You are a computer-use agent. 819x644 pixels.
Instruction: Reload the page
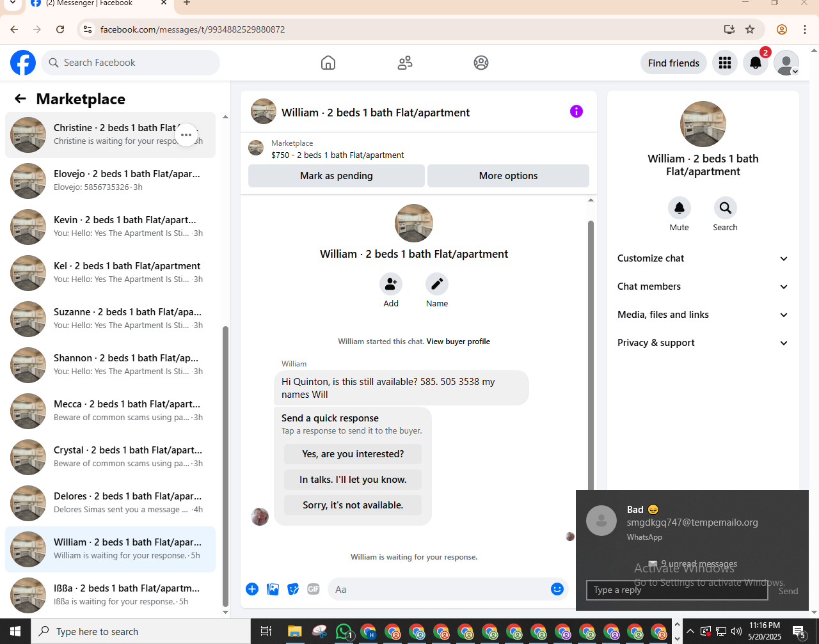point(60,29)
